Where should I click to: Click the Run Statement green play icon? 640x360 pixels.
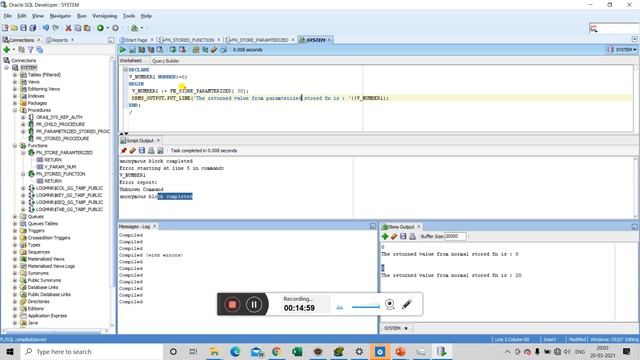pyautogui.click(x=122, y=50)
